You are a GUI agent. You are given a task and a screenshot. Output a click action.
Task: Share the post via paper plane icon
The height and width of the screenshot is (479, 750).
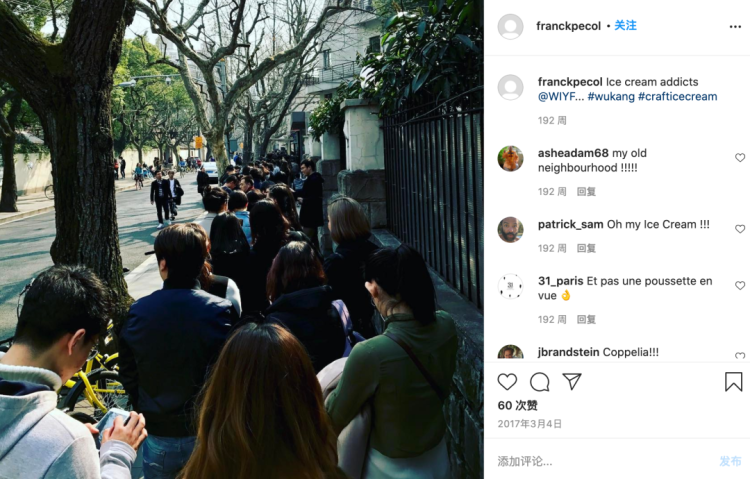pos(572,381)
